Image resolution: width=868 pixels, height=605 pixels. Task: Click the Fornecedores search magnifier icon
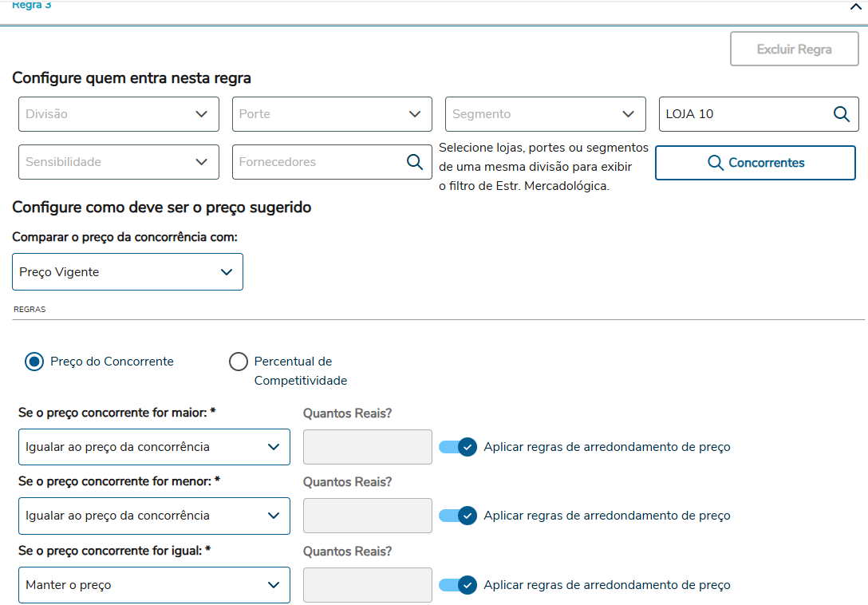coord(415,162)
